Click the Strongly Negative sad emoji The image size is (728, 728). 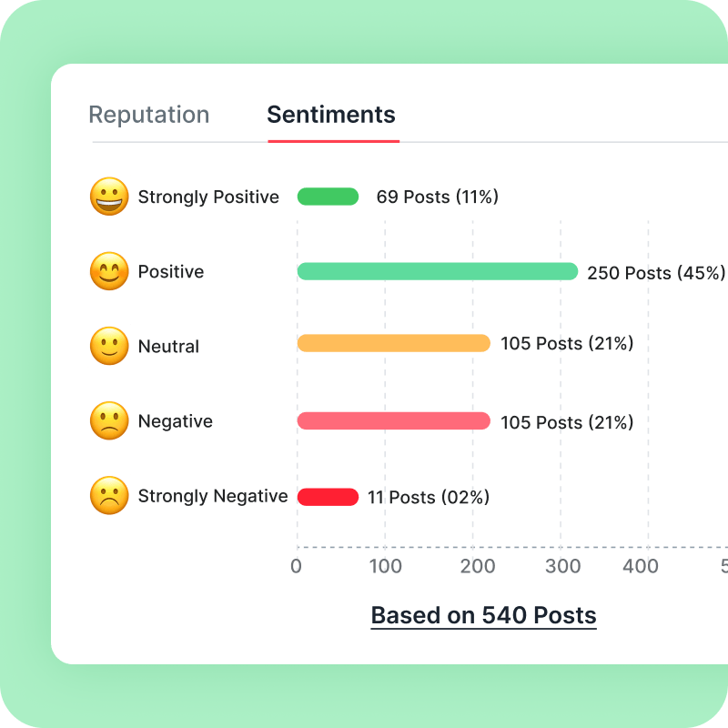[109, 495]
